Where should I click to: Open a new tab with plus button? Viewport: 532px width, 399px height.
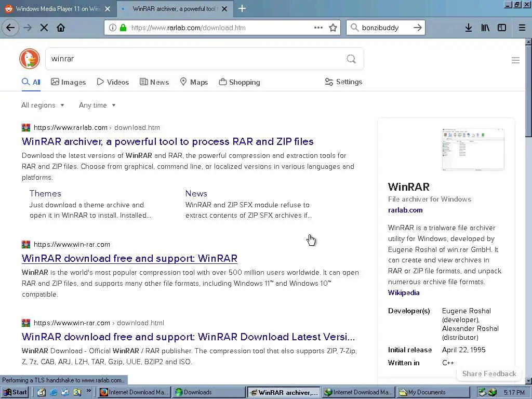click(242, 8)
